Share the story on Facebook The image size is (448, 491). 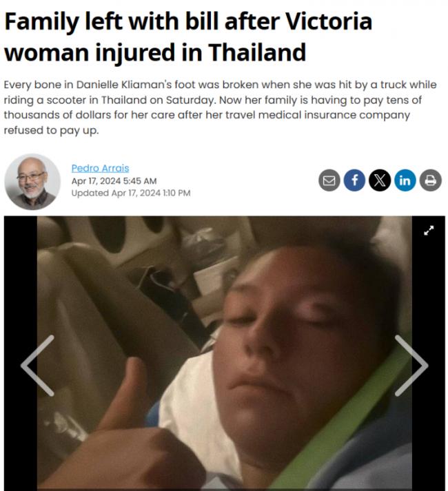click(354, 180)
